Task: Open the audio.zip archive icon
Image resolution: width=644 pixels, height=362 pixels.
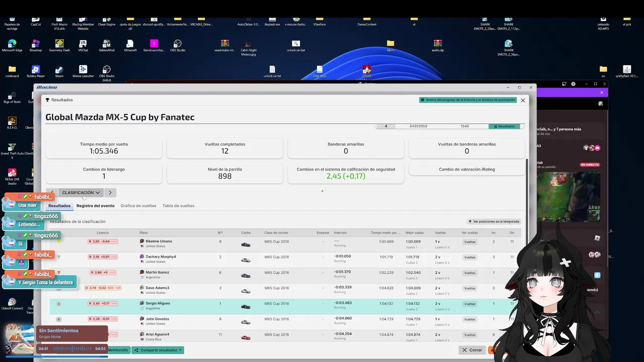Action: pos(437,46)
